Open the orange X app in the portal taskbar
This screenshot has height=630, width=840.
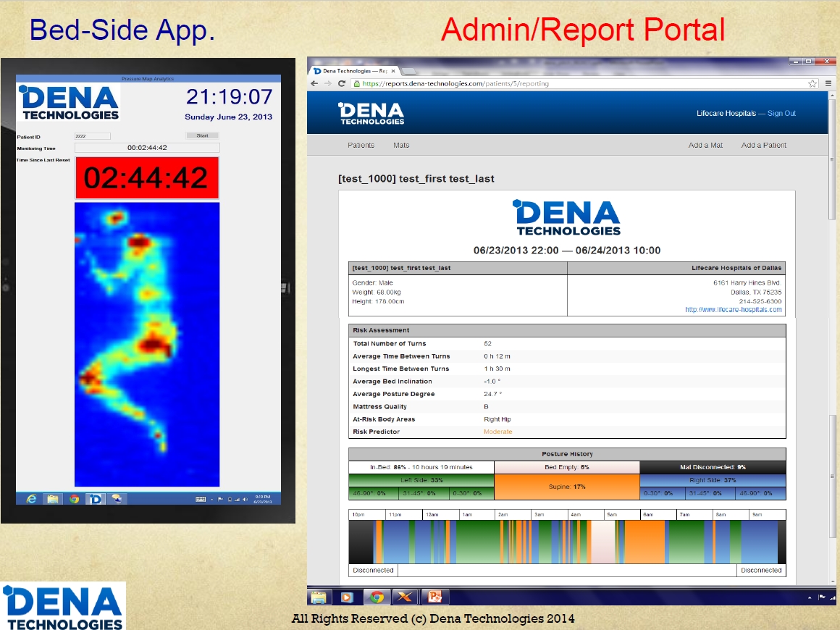(x=405, y=597)
